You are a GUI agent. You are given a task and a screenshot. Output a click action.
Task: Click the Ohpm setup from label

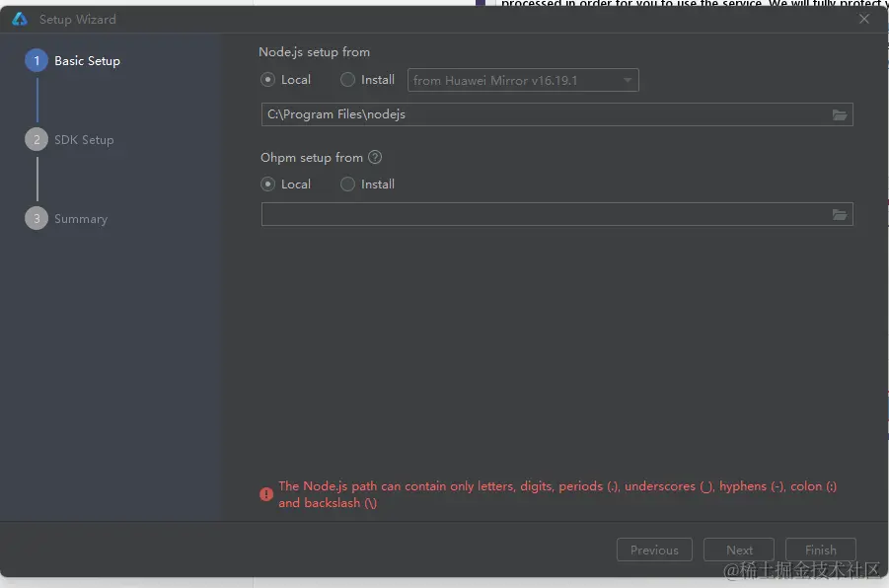[x=311, y=158]
